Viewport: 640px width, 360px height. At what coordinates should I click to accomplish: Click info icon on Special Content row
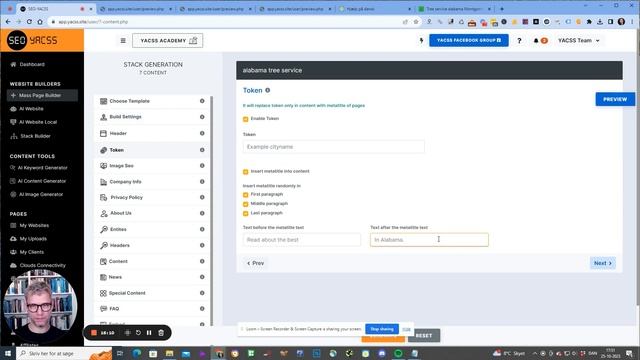click(x=202, y=293)
